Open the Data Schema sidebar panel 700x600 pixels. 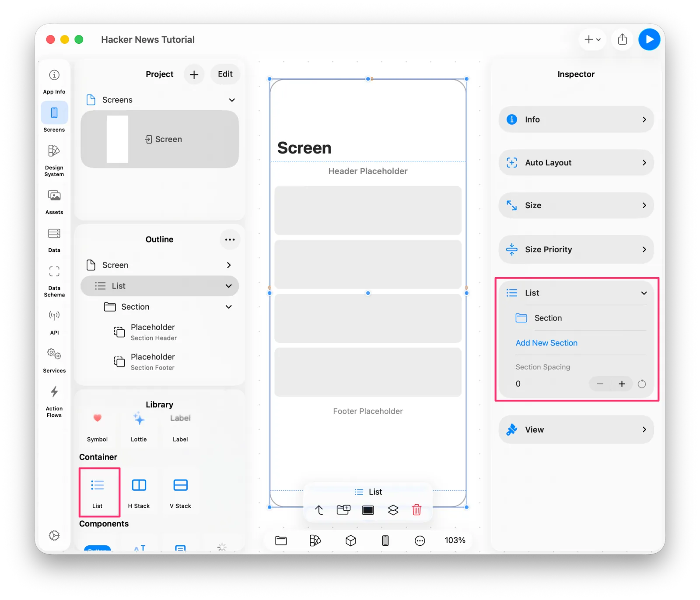54,281
